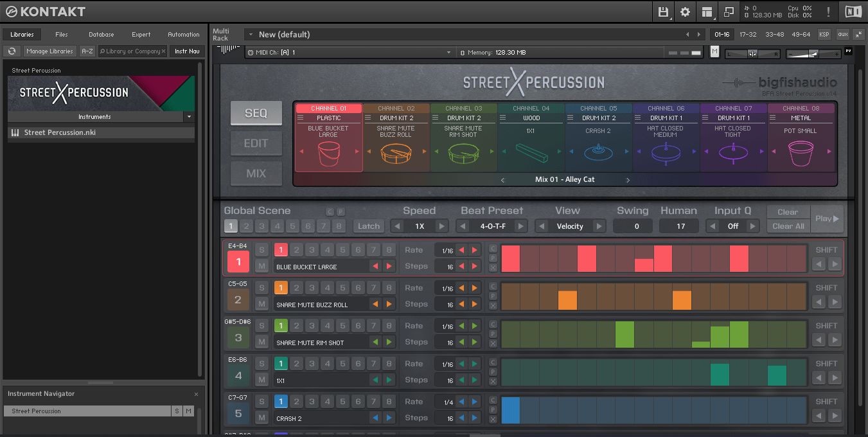
Task: Open the EDIT page
Action: [x=256, y=143]
